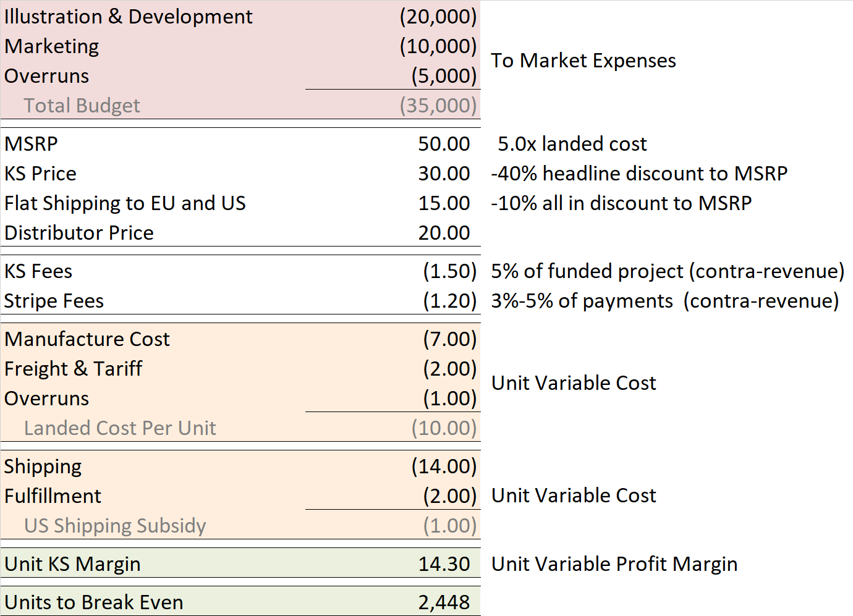Select the (7.00) manufacture cost value

click(x=450, y=339)
